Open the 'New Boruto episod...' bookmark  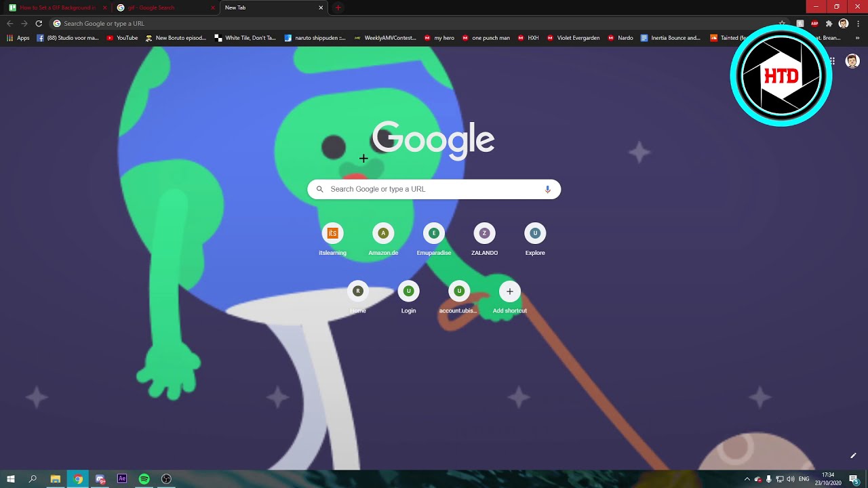(176, 38)
